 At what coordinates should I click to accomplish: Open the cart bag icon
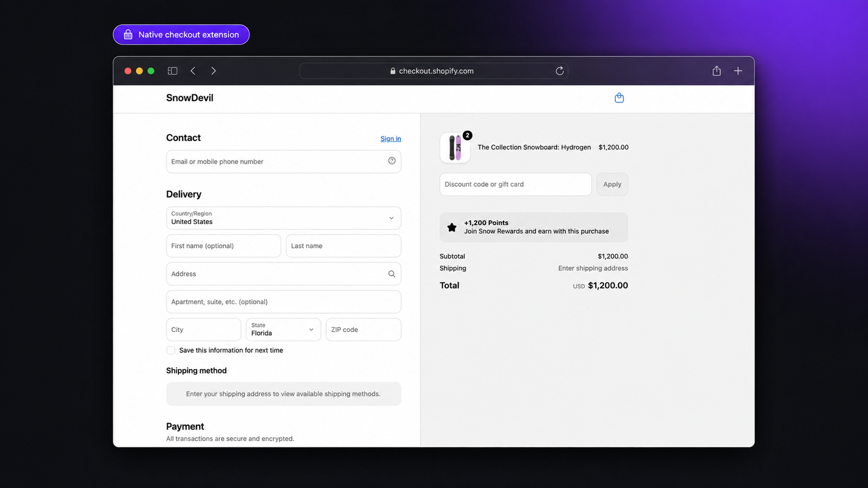pyautogui.click(x=619, y=98)
